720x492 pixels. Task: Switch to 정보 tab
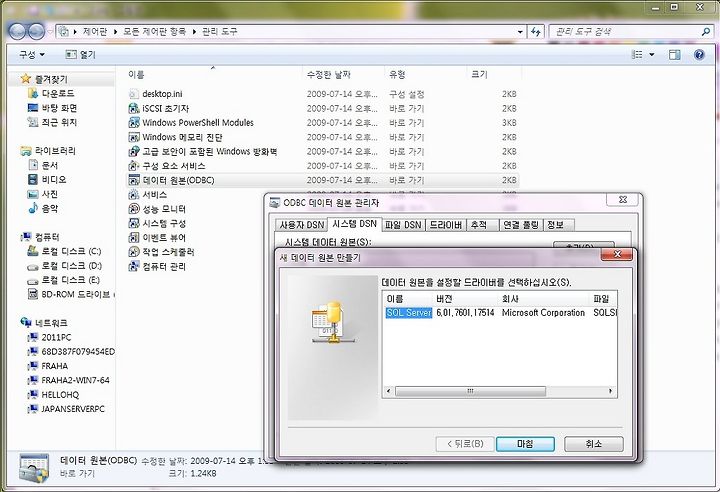tap(558, 225)
